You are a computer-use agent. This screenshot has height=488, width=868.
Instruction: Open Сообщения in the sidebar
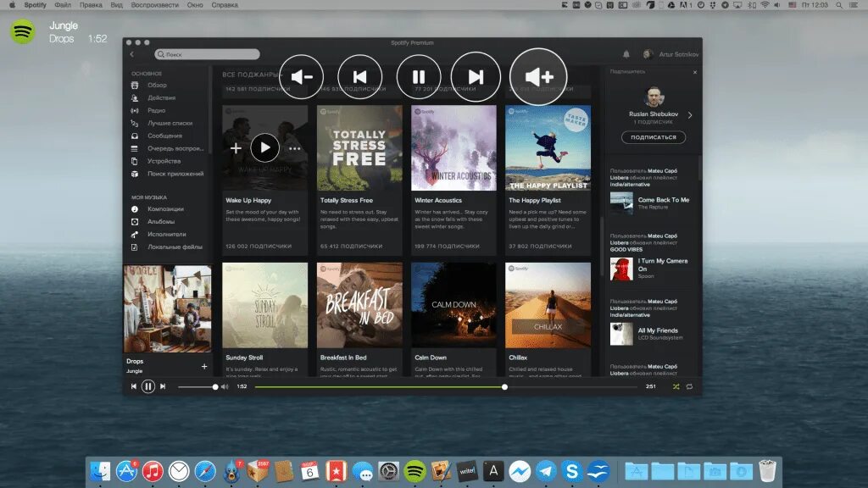(164, 136)
